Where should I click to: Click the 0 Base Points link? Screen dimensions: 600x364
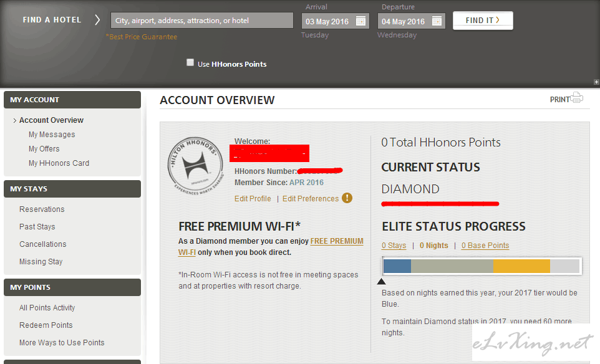[x=485, y=246]
